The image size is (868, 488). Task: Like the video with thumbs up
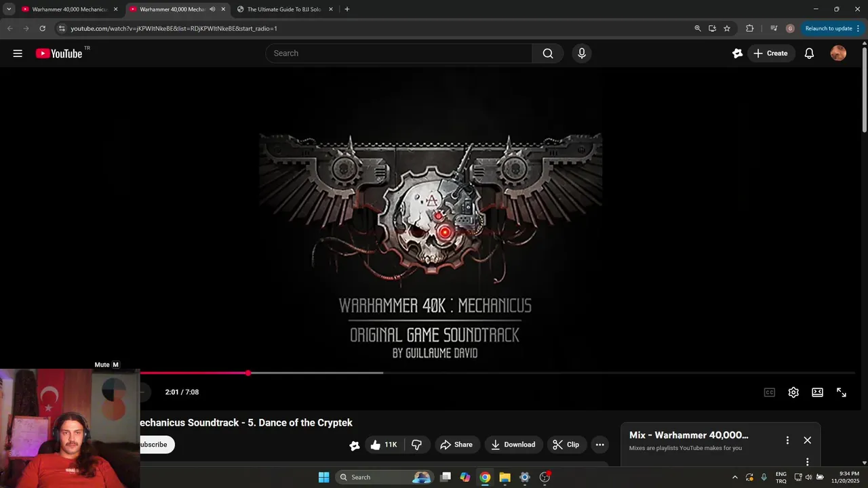tap(384, 445)
